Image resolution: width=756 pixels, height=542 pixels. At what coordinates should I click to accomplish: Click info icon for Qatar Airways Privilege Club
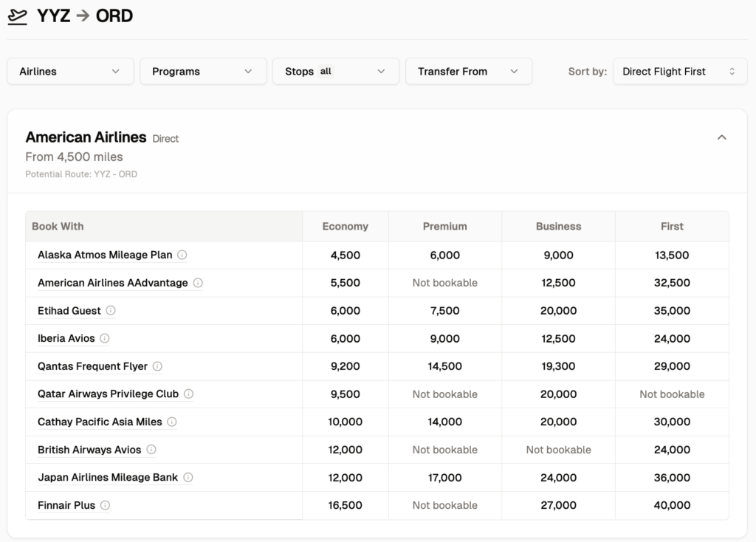pos(188,394)
